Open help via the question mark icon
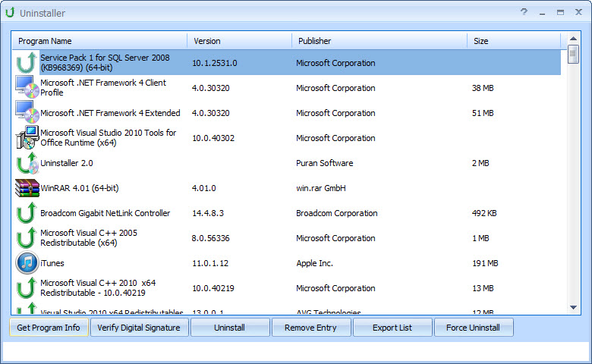This screenshot has height=364, width=592. [524, 12]
